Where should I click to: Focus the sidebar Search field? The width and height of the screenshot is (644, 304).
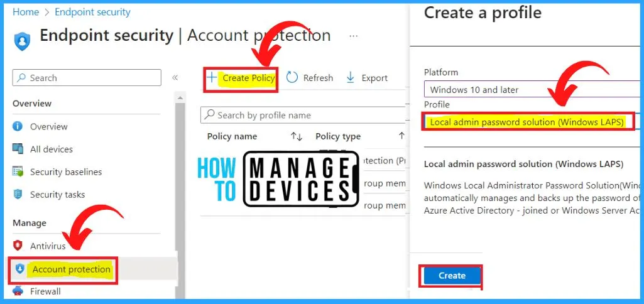[87, 78]
